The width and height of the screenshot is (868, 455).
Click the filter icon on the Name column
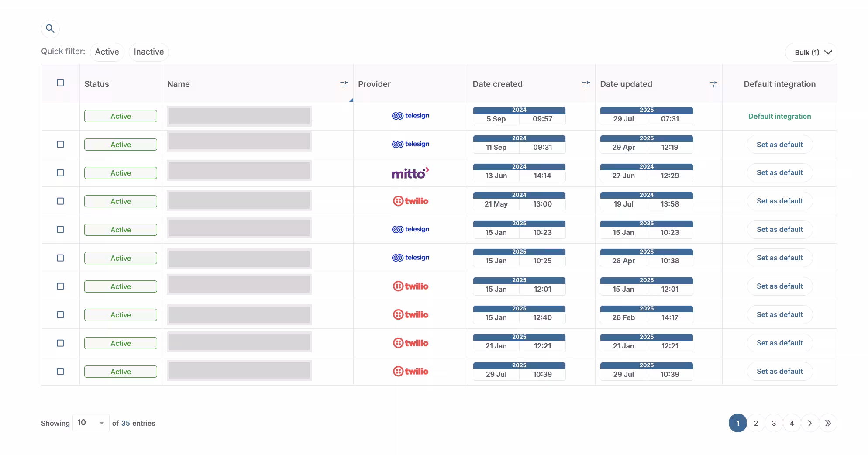(344, 84)
